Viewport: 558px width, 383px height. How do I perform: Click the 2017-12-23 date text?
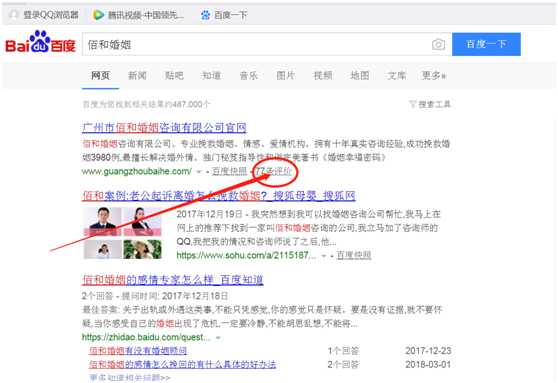click(x=428, y=351)
